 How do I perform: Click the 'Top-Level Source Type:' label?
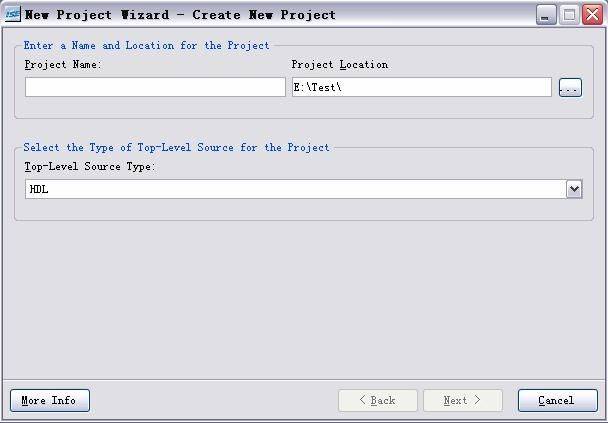point(90,167)
